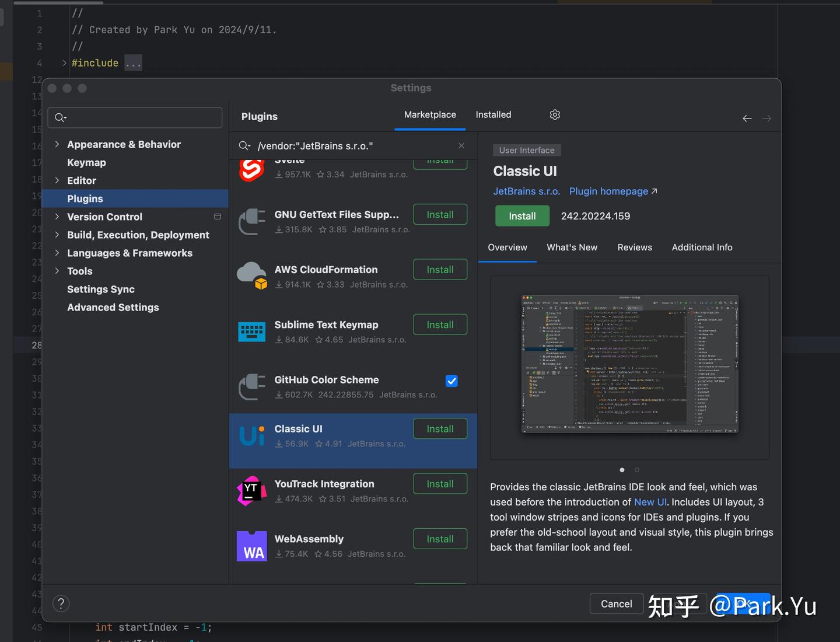Open the What's New tab

pos(572,247)
